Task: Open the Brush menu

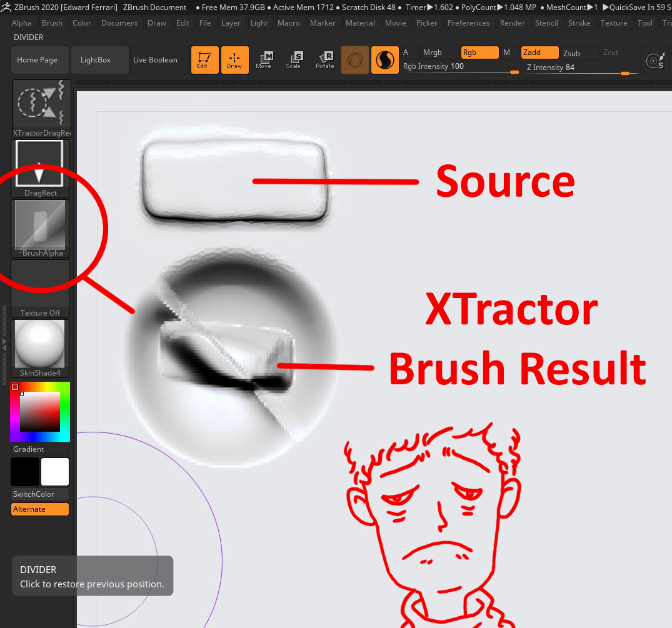Action: tap(53, 23)
